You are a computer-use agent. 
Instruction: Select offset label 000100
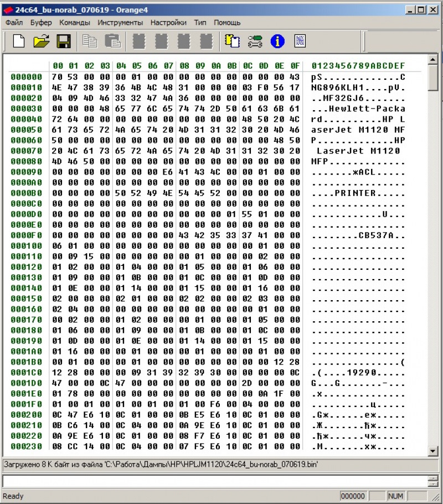(27, 246)
